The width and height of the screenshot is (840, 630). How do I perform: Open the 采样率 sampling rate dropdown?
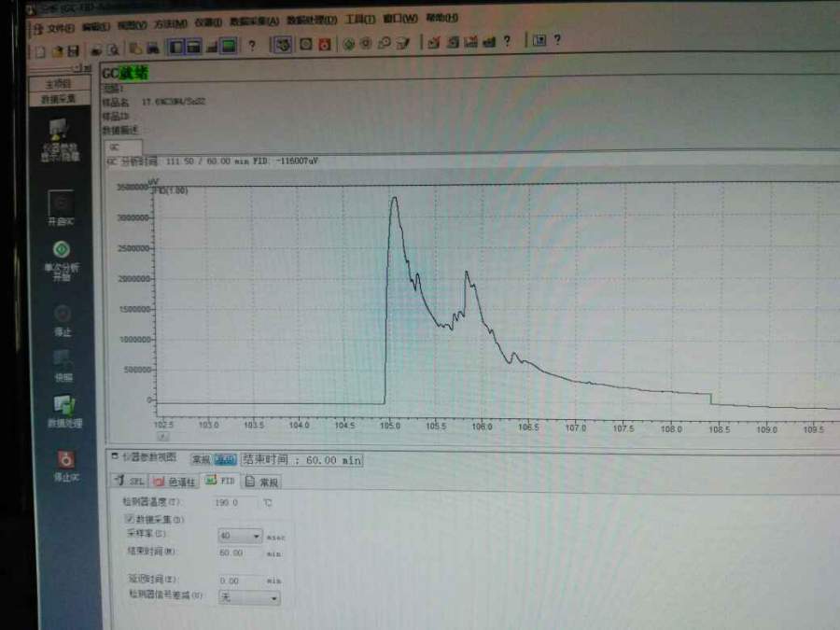click(240, 536)
